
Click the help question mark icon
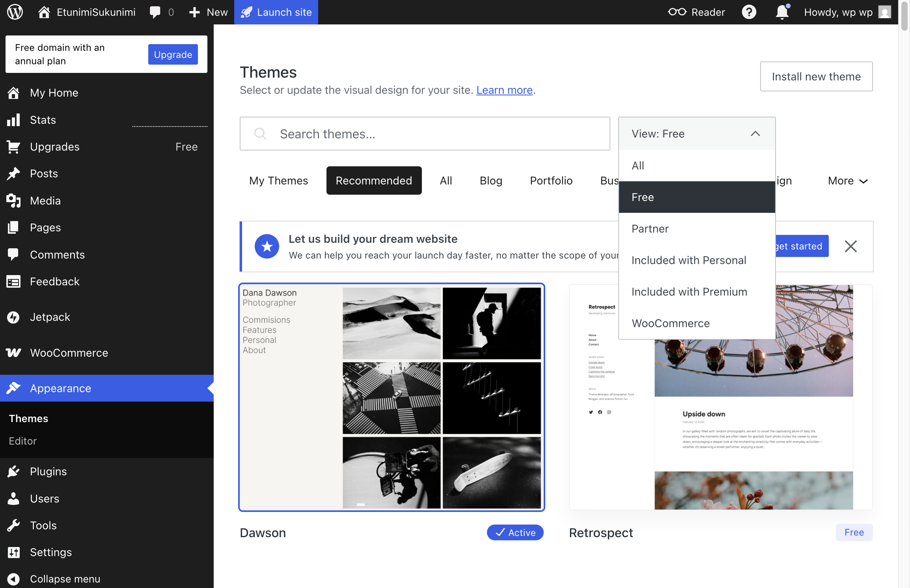pos(749,12)
